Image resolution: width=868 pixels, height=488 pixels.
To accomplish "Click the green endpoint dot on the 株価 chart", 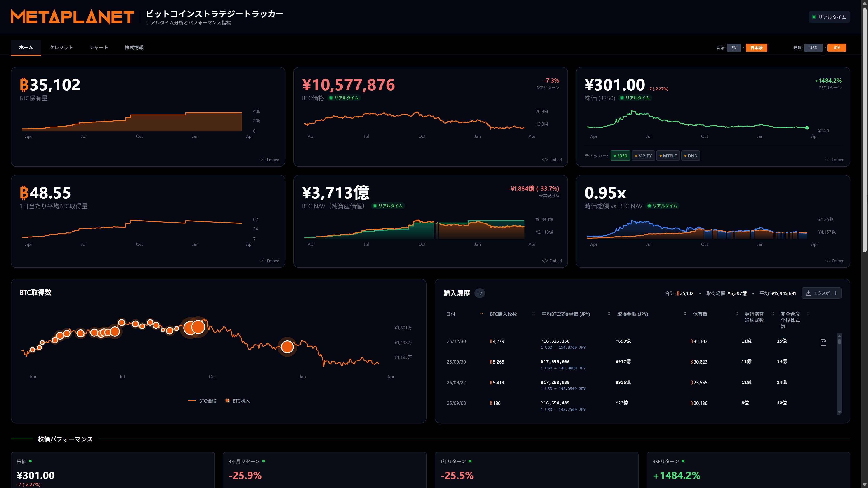I will [807, 128].
